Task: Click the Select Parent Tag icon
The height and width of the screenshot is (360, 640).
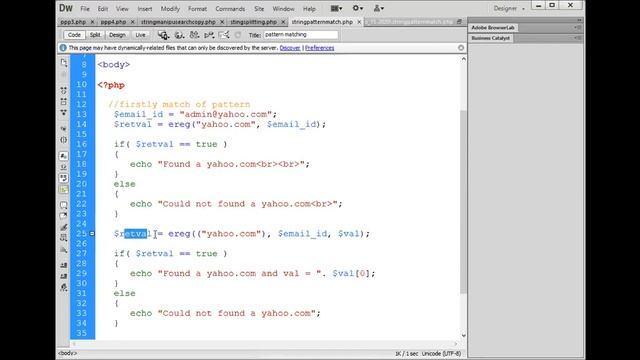Action: tap(64, 128)
